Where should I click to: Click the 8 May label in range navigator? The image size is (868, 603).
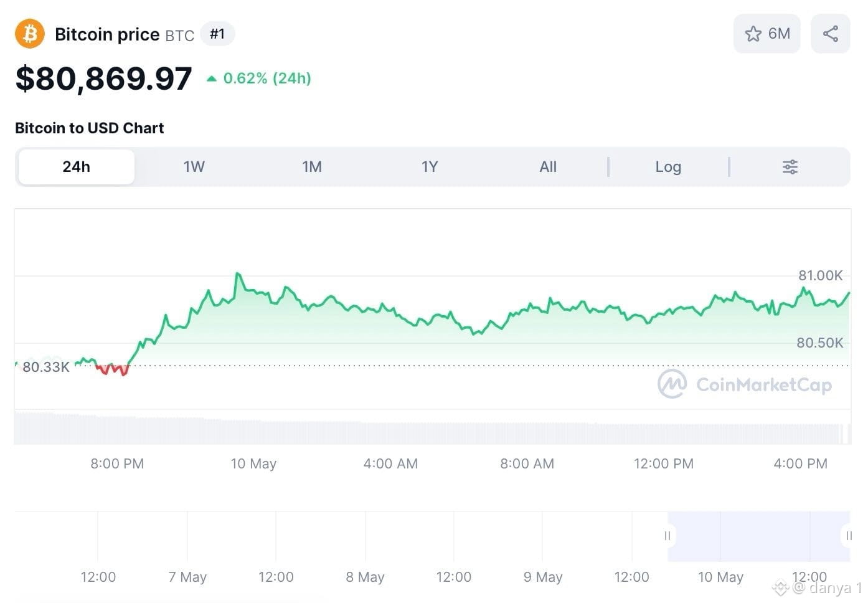(x=365, y=577)
